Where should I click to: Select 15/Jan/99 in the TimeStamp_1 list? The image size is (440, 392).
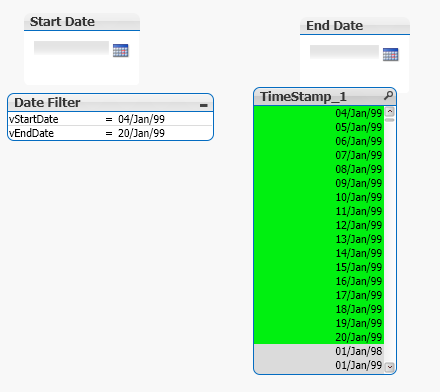click(x=319, y=267)
